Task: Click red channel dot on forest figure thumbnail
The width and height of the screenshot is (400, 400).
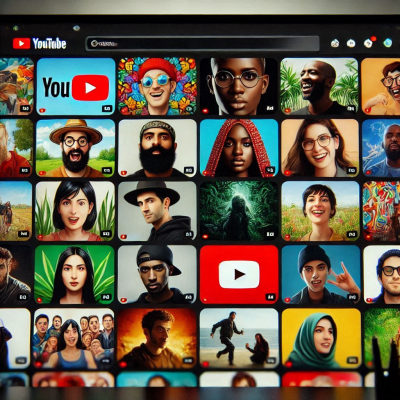Action: (206, 236)
